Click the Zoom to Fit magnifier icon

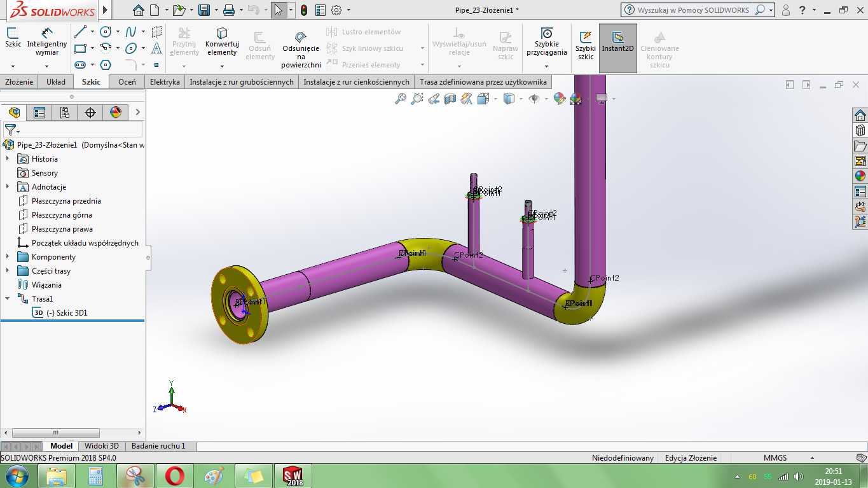401,99
